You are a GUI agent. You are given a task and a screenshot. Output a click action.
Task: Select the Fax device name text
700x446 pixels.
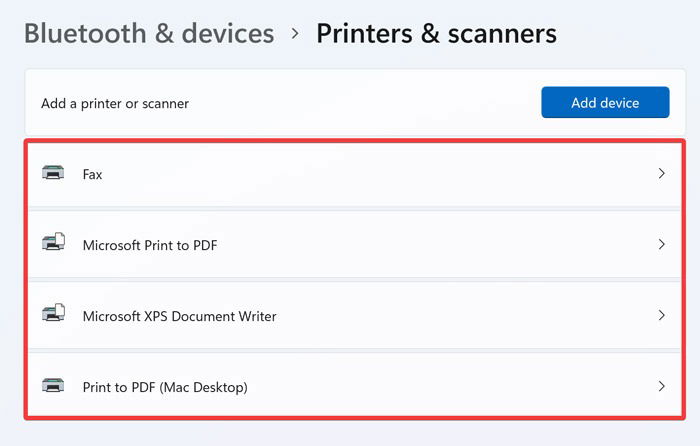[x=92, y=174]
